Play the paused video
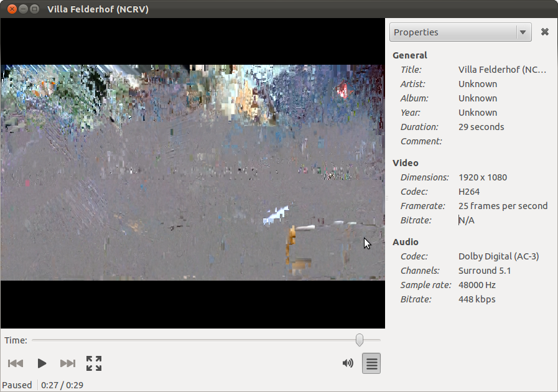Screen dimensions: 558x392 (x=42, y=363)
